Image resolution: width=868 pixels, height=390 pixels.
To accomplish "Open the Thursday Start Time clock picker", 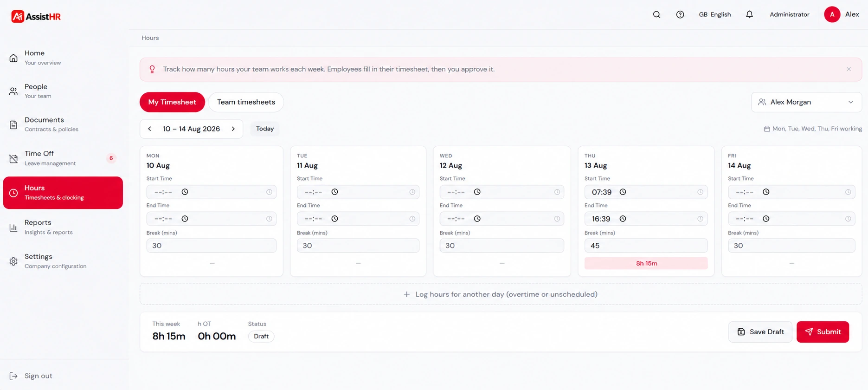I will point(623,192).
